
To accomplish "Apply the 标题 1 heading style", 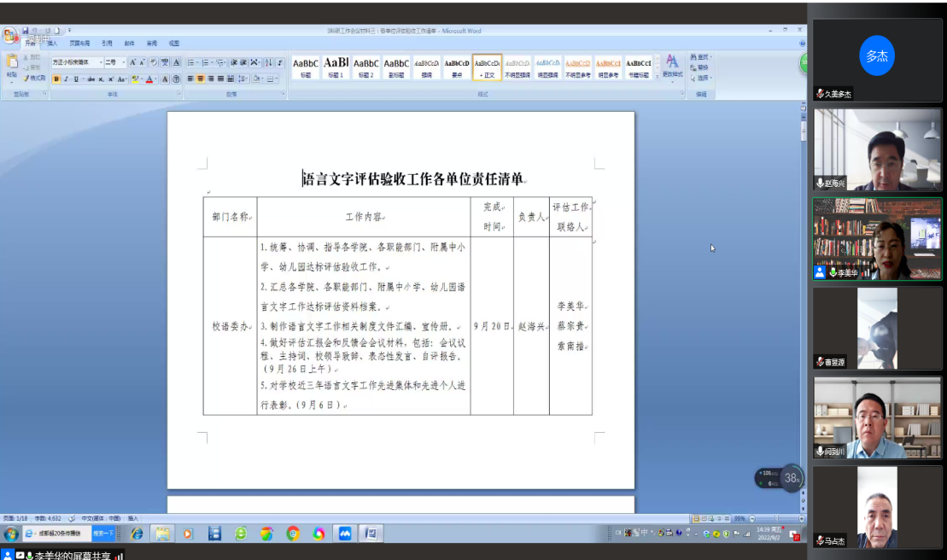I will (336, 67).
